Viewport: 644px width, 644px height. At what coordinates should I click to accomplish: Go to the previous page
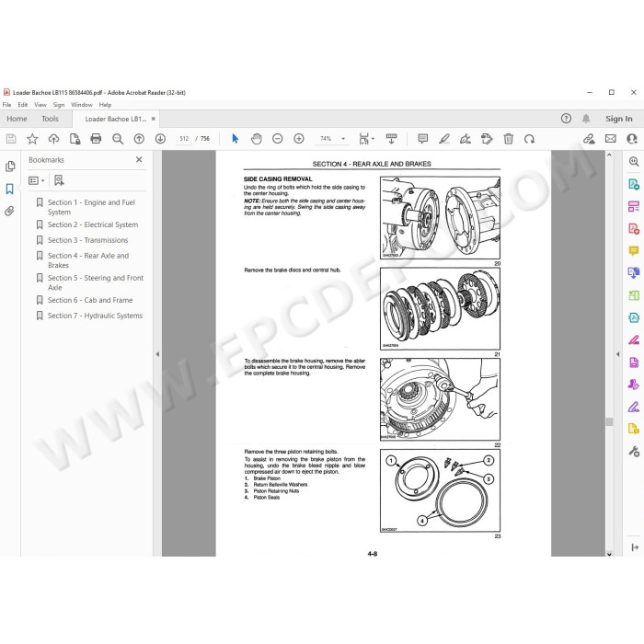click(139, 139)
